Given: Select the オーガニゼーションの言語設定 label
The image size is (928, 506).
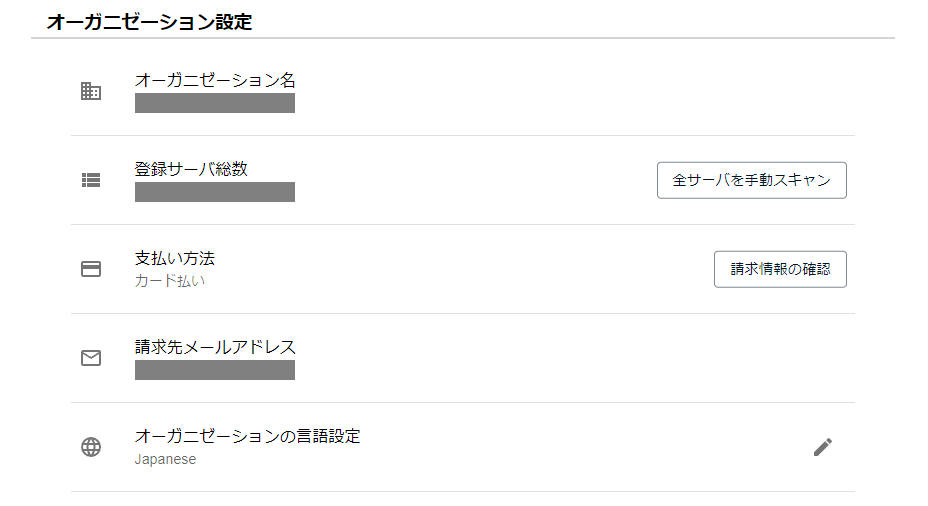Looking at the screenshot, I should [x=247, y=436].
